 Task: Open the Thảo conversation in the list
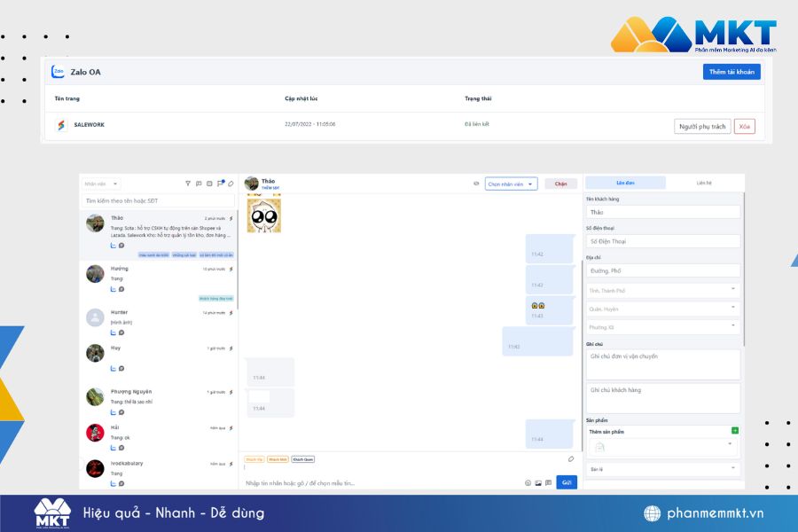pos(158,235)
